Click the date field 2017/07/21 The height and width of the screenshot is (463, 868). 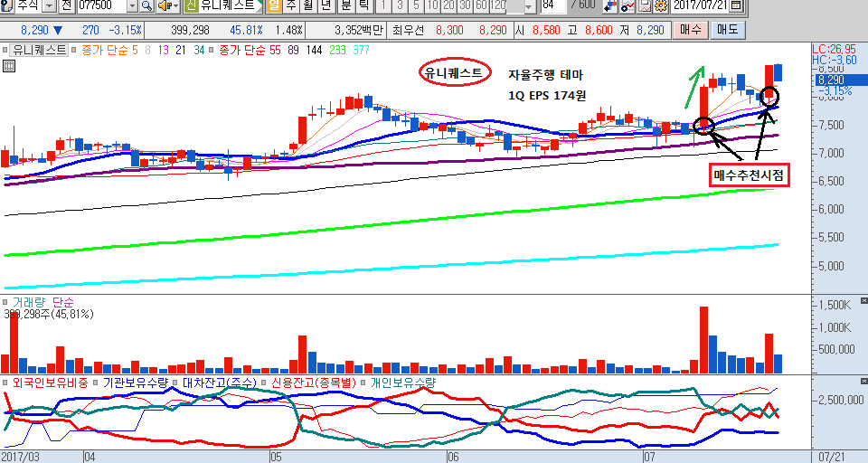[x=700, y=6]
